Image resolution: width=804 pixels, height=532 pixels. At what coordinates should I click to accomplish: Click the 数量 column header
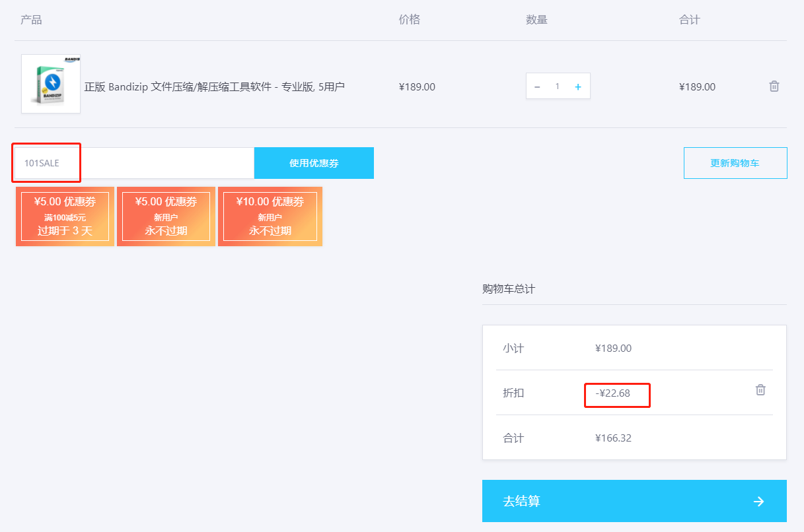point(536,20)
